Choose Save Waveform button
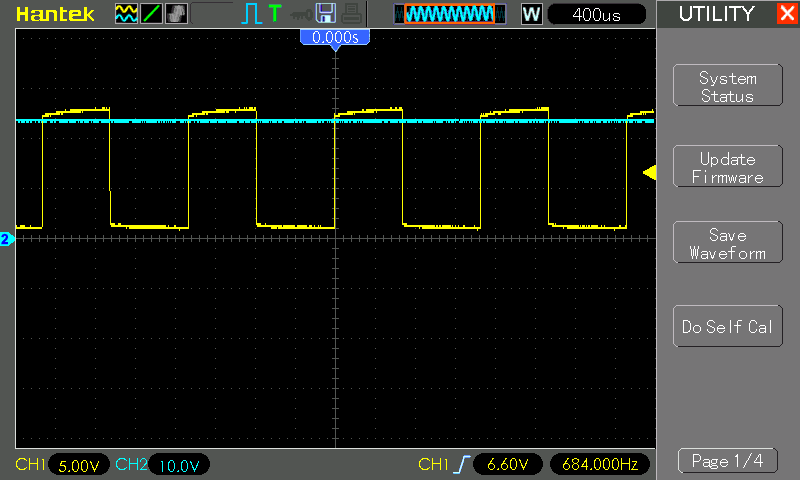This screenshot has height=480, width=800. pos(728,242)
